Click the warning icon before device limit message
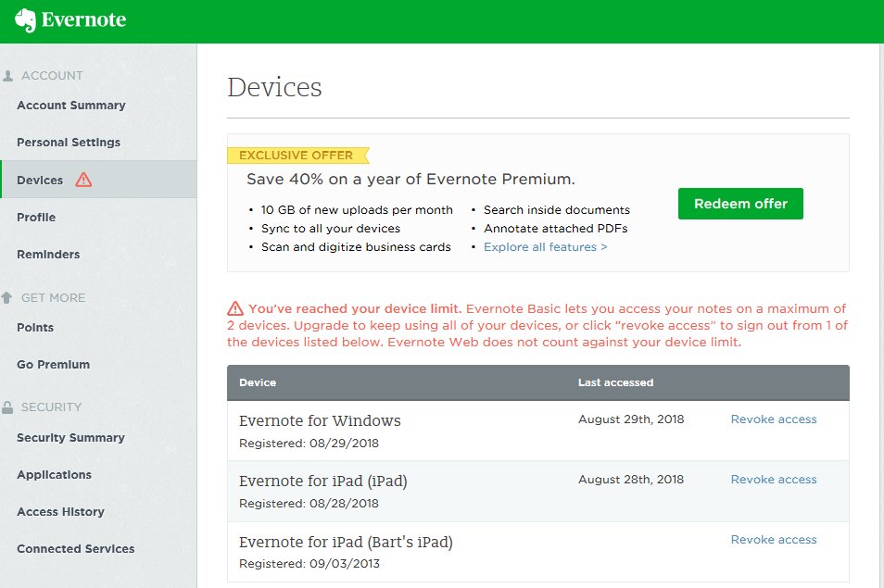Viewport: 884px width, 588px height. 235,308
